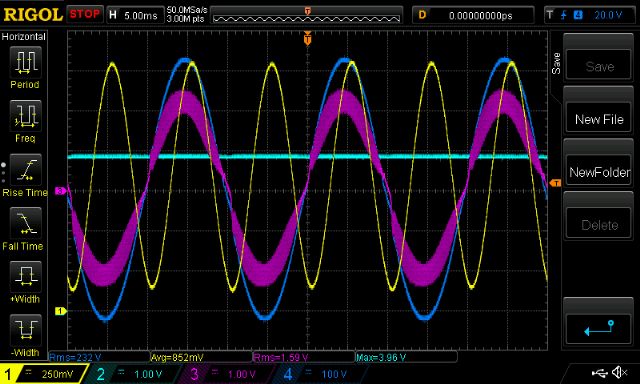640x384 pixels.
Task: Toggle channel 1 250mV label
Action: tap(44, 374)
